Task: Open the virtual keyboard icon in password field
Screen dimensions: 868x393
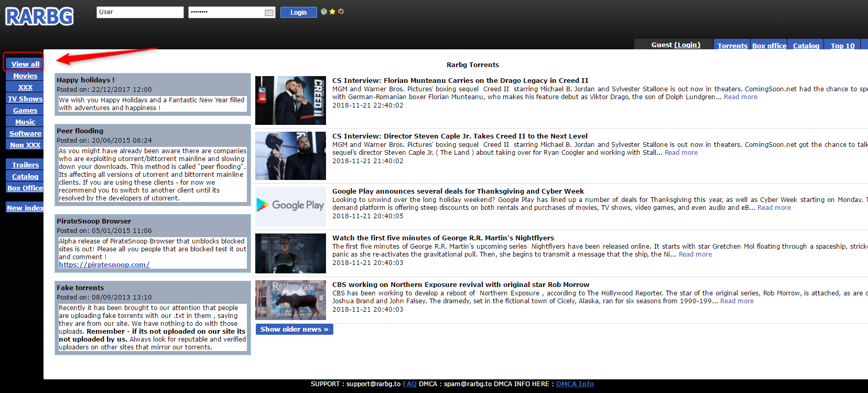Action: 269,13
